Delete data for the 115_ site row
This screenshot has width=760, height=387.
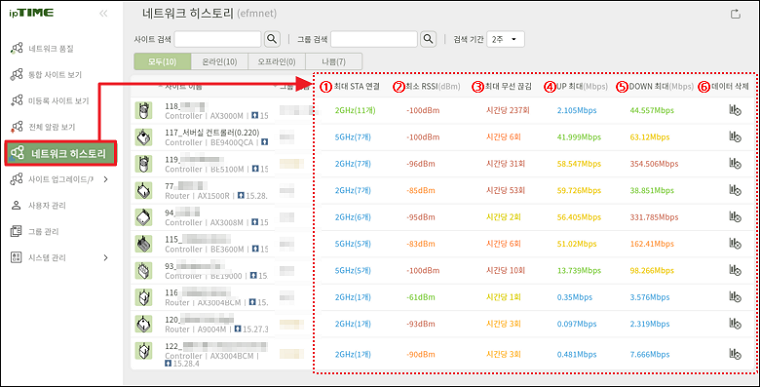[x=735, y=244]
